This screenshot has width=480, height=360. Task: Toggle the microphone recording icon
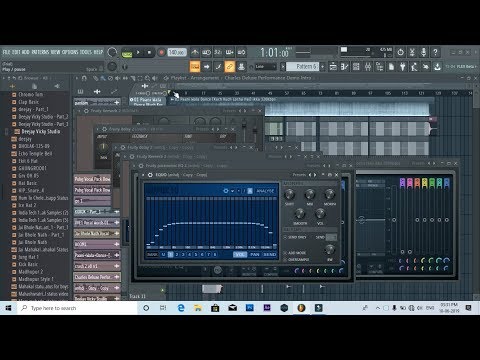(x=423, y=52)
